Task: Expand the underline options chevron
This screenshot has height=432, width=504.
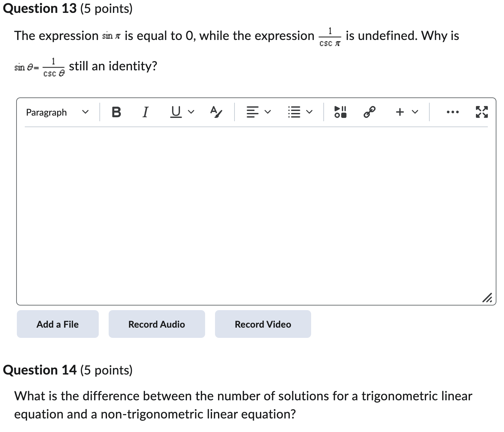Action: pyautogui.click(x=191, y=112)
